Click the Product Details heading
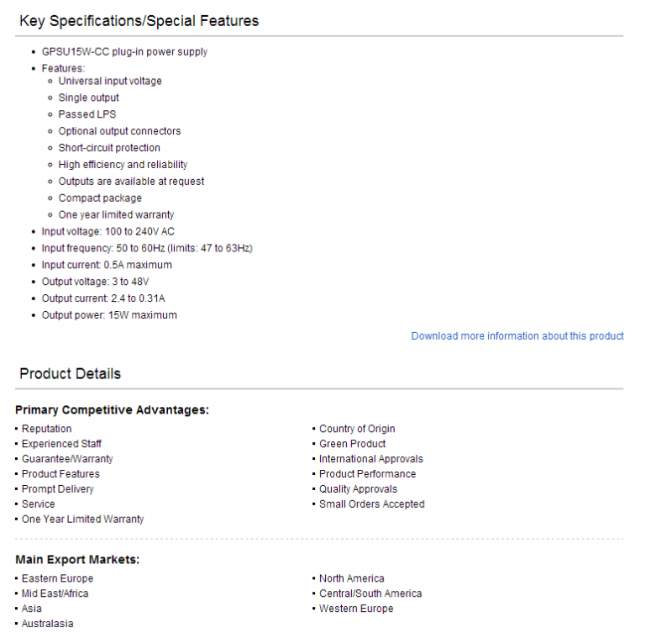This screenshot has height=633, width=672. click(71, 373)
